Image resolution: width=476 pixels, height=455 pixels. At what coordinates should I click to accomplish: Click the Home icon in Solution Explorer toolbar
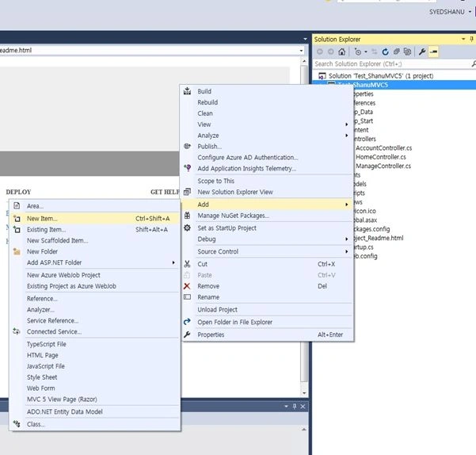[342, 52]
